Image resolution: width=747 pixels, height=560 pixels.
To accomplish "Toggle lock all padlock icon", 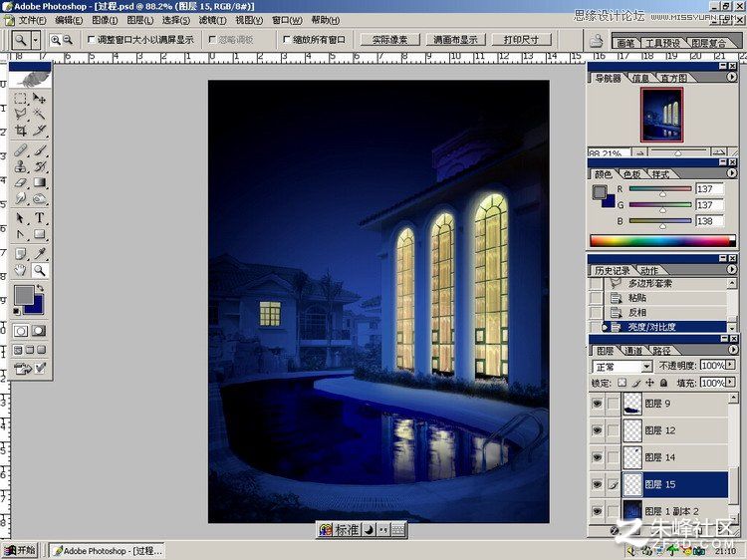I will 663,383.
